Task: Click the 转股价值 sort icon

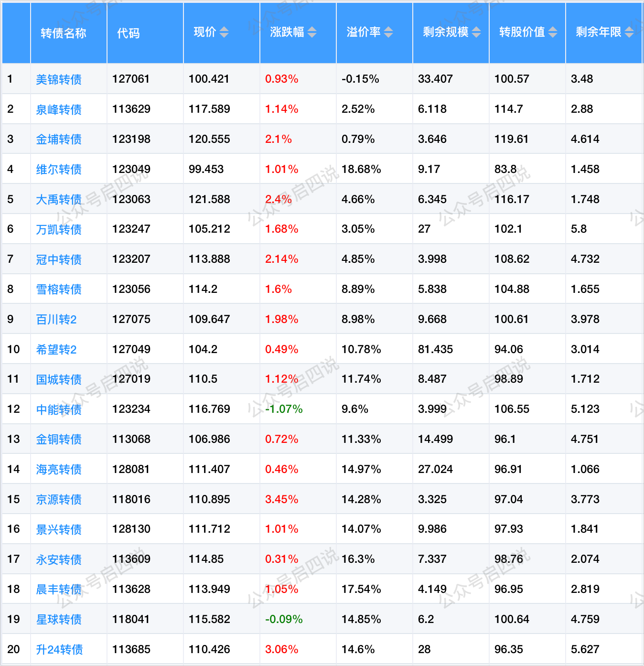Action: click(553, 32)
